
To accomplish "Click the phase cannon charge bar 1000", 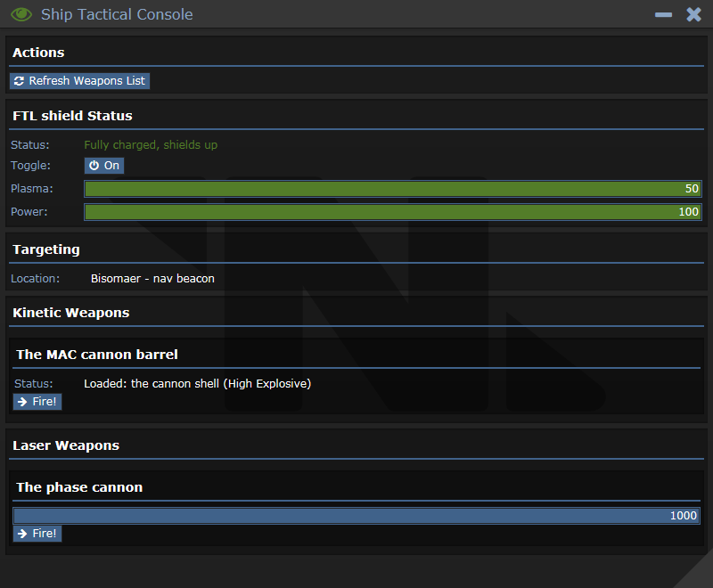I will [x=356, y=516].
